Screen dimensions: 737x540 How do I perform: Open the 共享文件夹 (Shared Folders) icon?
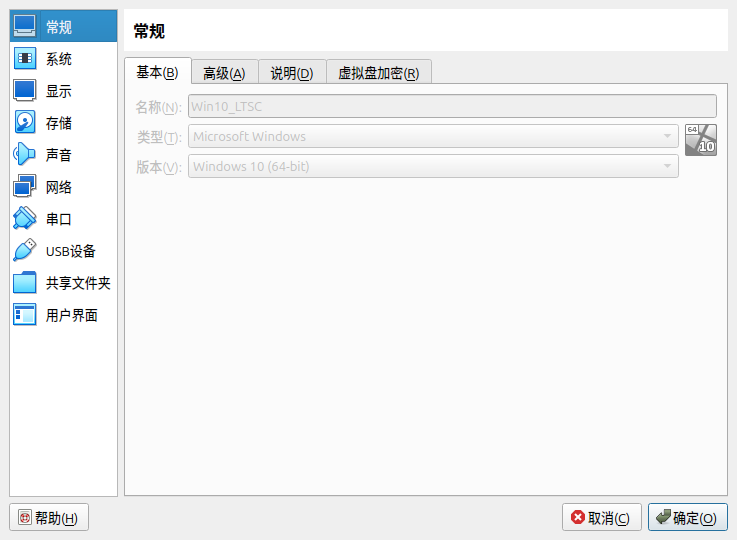25,283
